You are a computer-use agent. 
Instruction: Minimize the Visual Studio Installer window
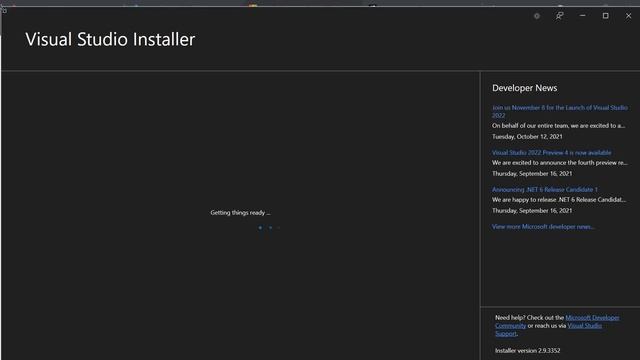(582, 16)
